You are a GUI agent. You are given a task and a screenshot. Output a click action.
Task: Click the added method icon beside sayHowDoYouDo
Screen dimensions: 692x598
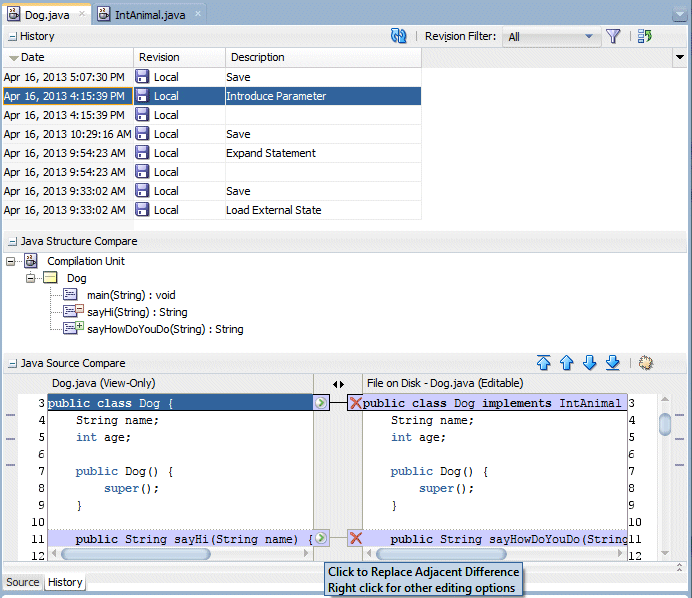pos(73,328)
